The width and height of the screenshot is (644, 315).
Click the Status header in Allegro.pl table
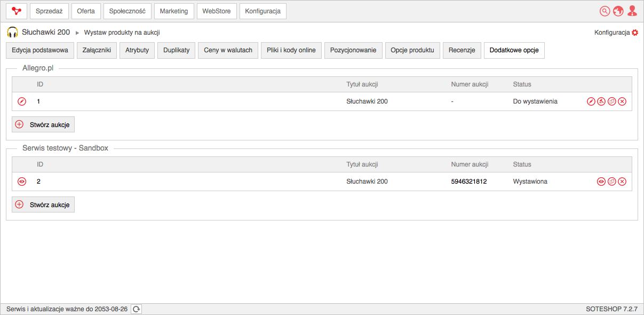[522, 84]
